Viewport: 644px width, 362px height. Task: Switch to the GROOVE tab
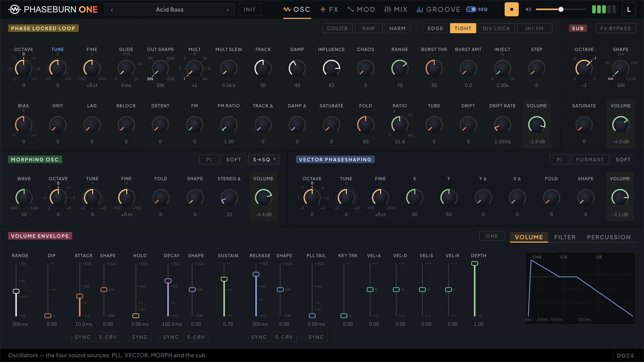click(438, 10)
